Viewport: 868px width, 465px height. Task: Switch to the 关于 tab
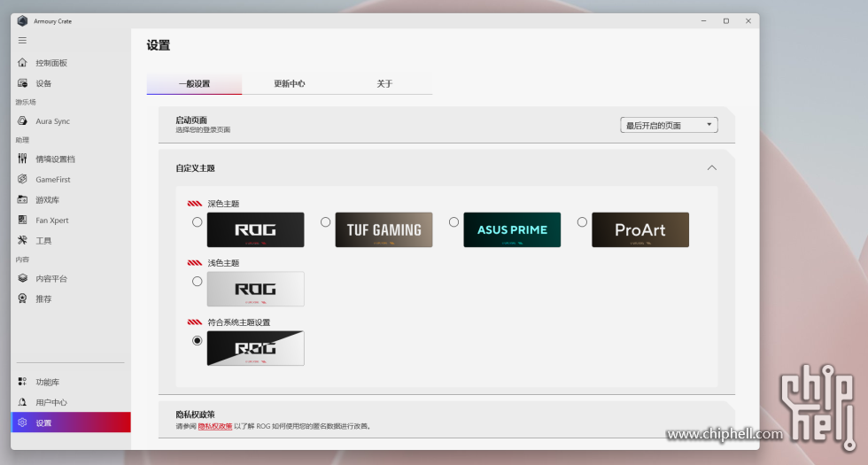[x=384, y=83]
